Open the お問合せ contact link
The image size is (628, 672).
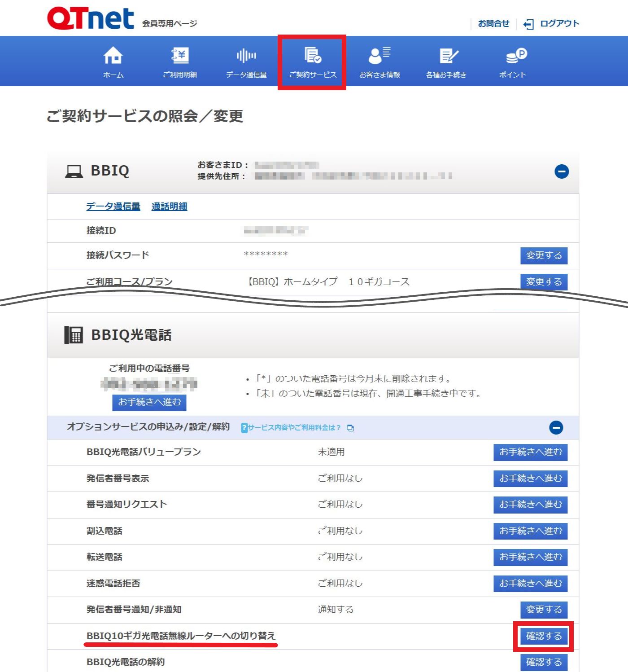(493, 24)
